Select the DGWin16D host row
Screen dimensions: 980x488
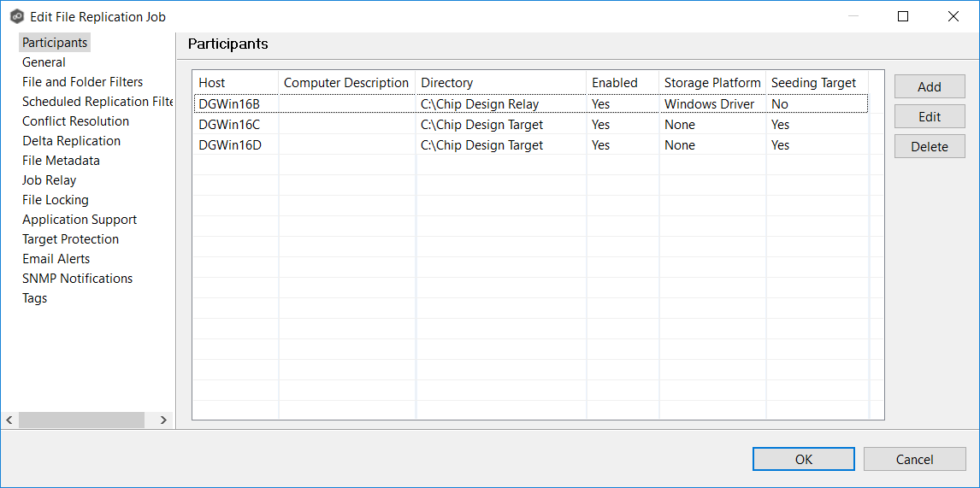point(229,145)
